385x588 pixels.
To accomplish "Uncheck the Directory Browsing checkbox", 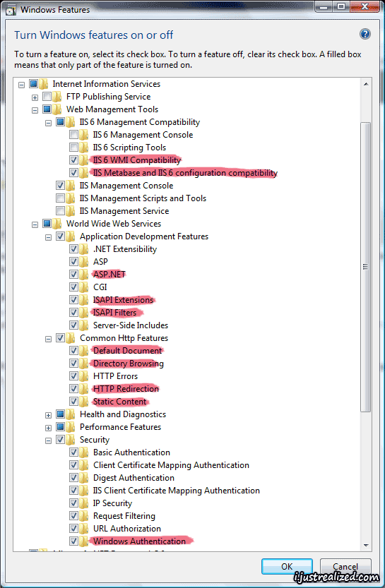I will (74, 364).
